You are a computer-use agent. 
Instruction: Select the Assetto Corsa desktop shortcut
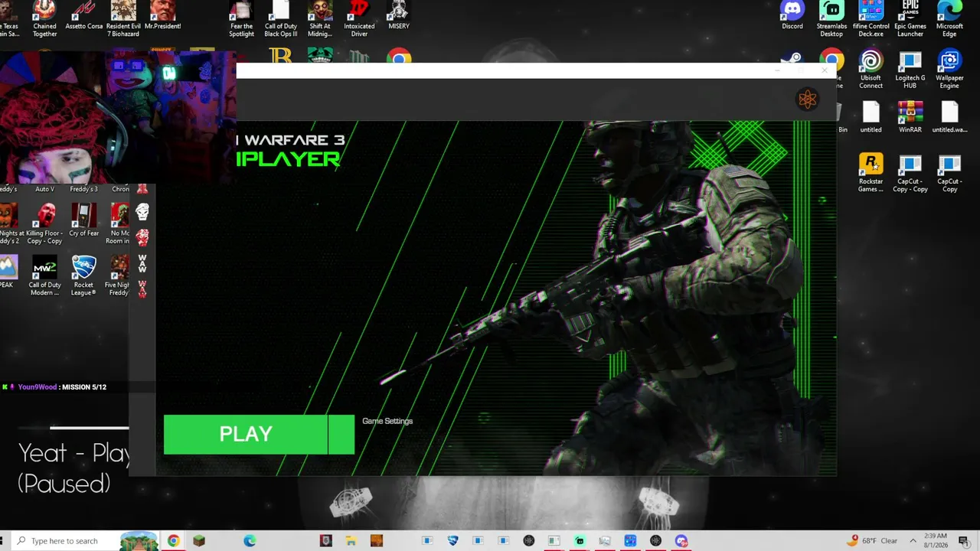[84, 16]
